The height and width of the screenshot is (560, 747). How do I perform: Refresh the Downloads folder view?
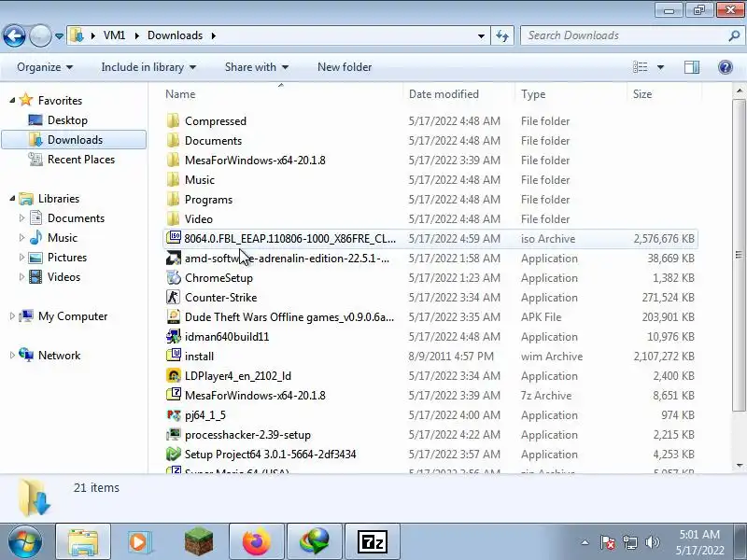pyautogui.click(x=502, y=35)
